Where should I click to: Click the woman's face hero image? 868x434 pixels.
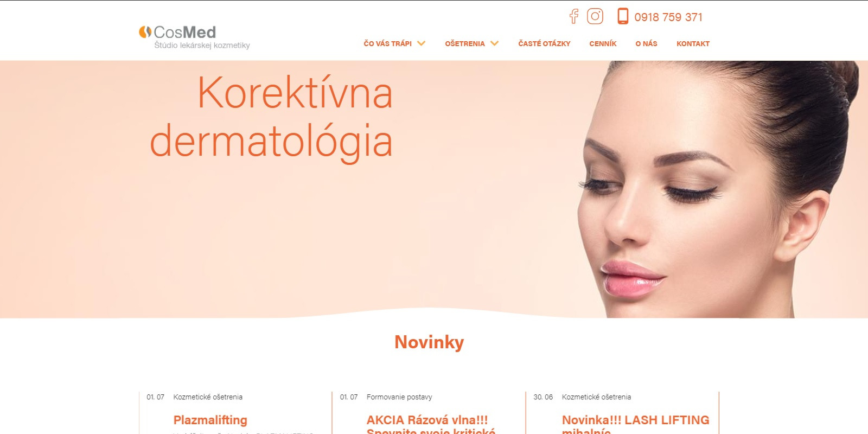click(716, 189)
